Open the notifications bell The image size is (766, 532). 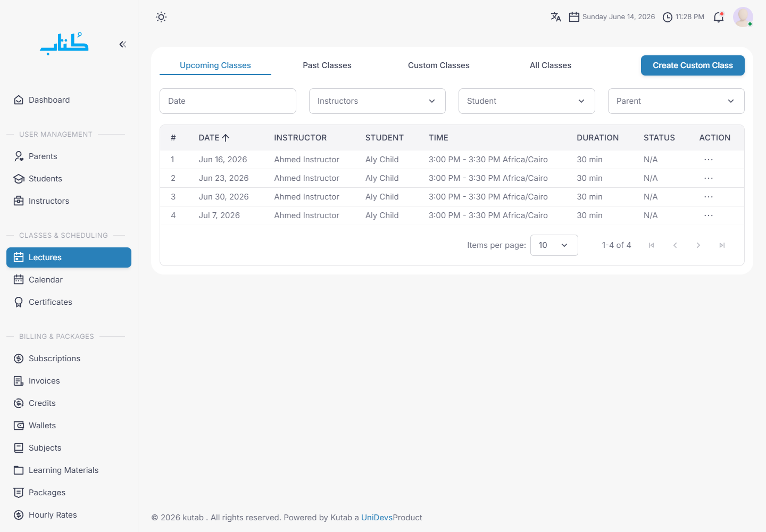click(719, 17)
